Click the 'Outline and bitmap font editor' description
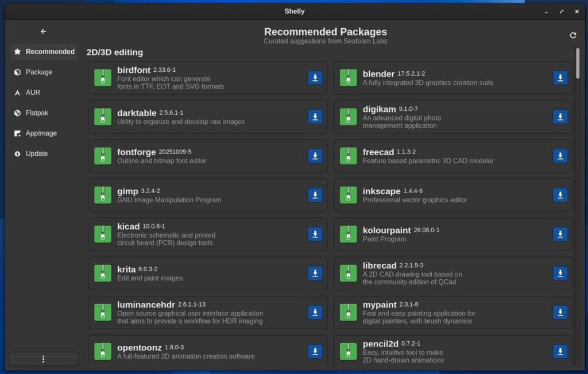Viewport: 588px width, 374px height. point(161,161)
